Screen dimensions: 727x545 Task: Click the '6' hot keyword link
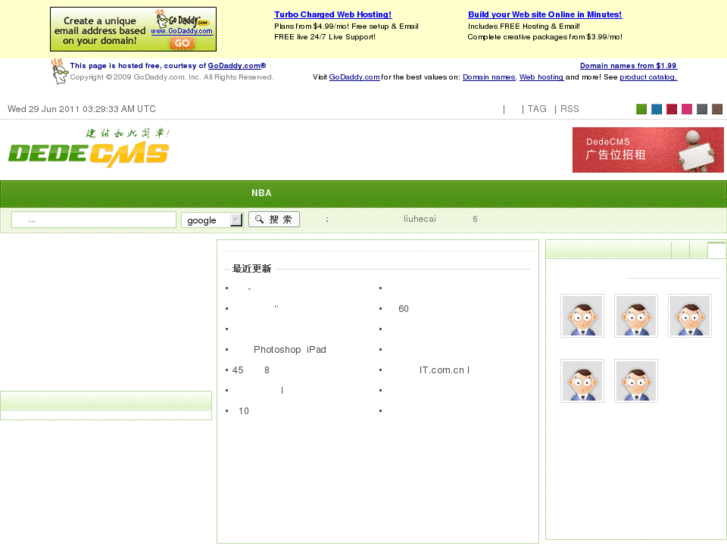pyautogui.click(x=475, y=219)
